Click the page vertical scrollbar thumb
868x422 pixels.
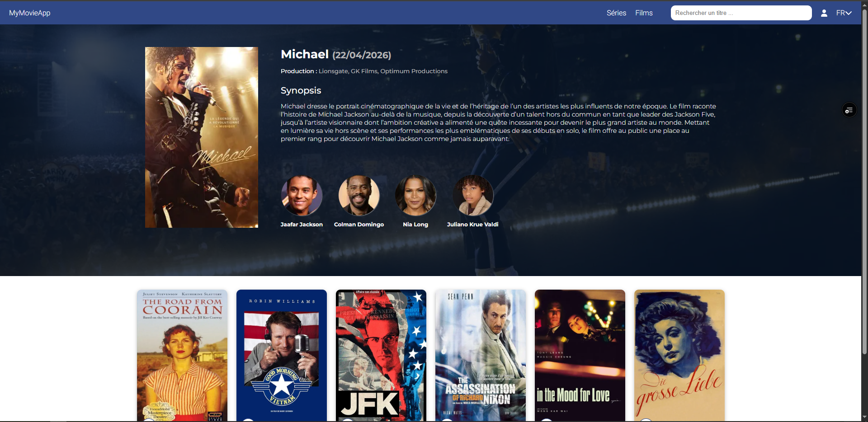coord(864,181)
